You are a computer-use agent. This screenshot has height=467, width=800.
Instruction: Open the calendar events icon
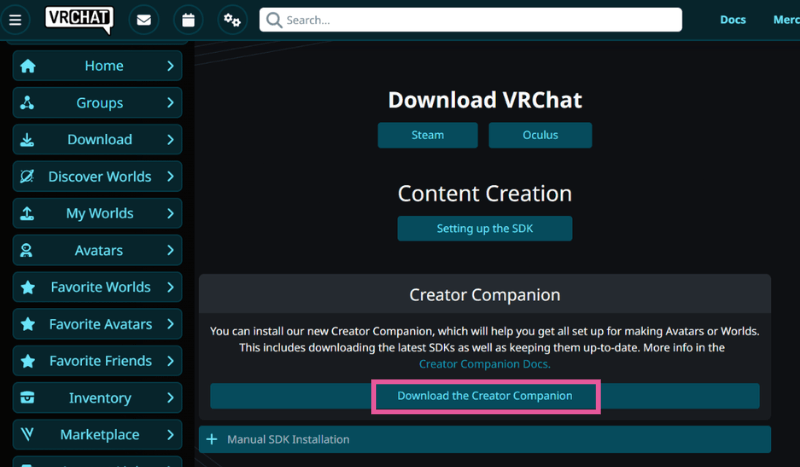tap(188, 20)
